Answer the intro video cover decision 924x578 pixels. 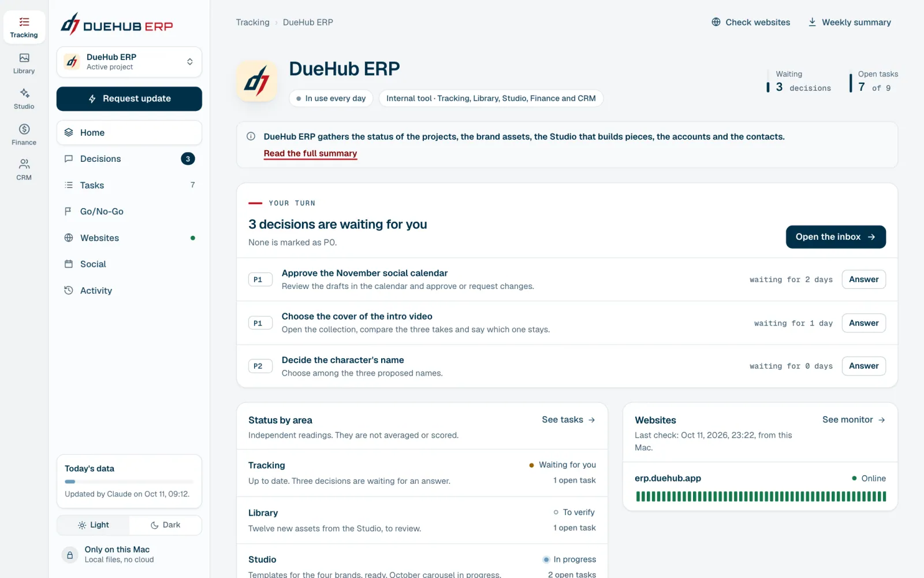(x=863, y=323)
